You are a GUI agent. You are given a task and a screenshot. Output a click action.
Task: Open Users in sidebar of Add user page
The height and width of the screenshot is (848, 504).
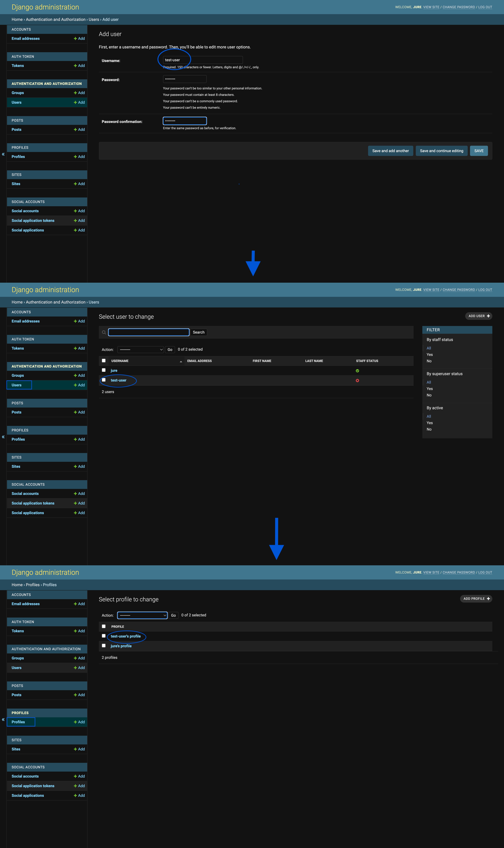pyautogui.click(x=16, y=103)
